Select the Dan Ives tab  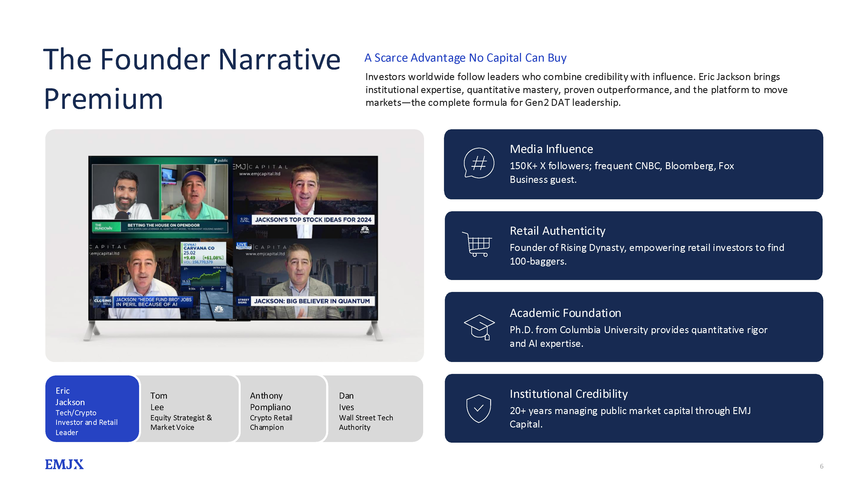coord(374,409)
